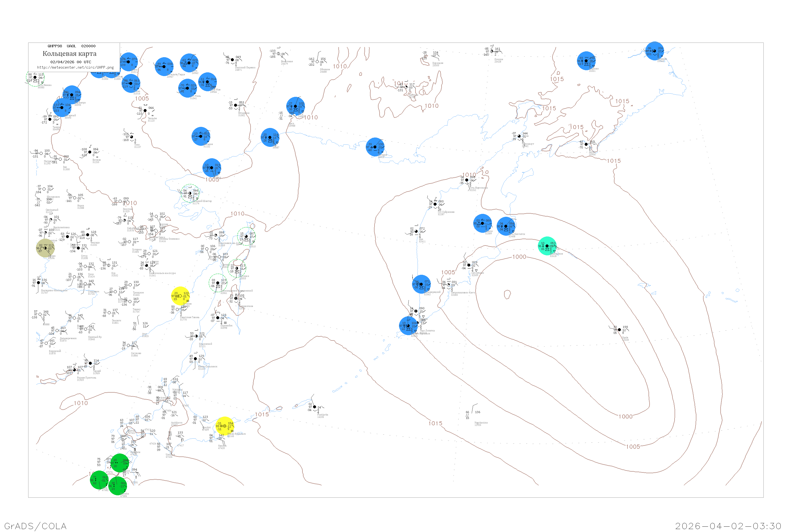798x532 pixels.
Task: Click the yellow Южно-Курильск station circle
Action: pos(225,426)
